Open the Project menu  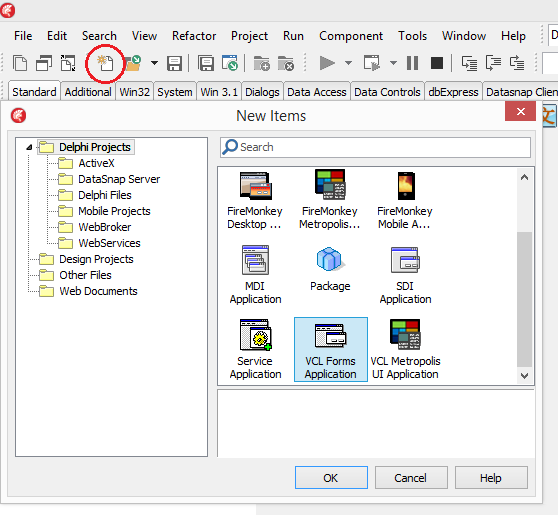pyautogui.click(x=249, y=36)
